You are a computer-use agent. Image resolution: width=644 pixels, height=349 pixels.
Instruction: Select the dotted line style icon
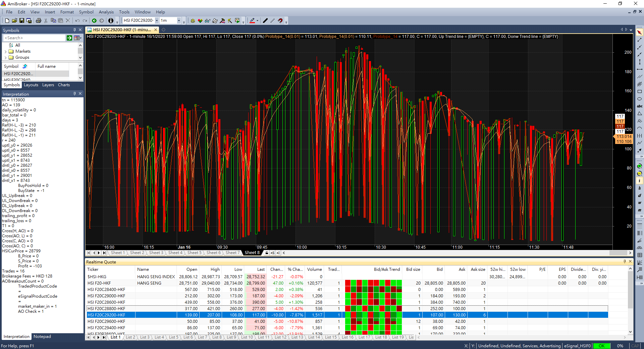click(273, 21)
